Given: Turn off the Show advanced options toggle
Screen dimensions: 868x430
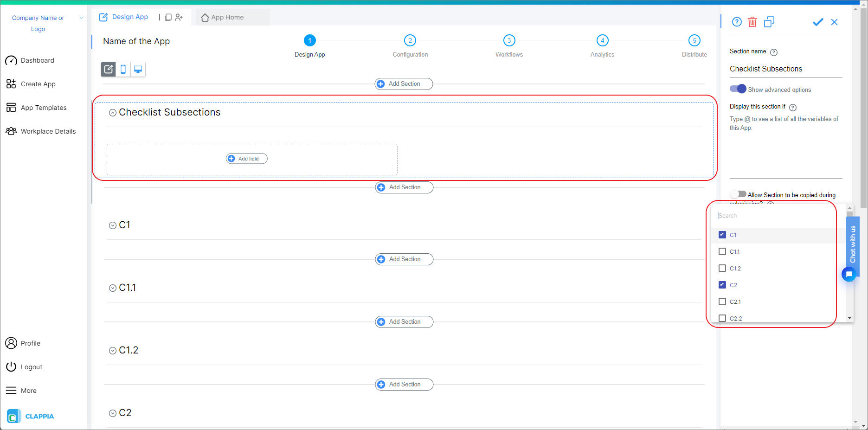Looking at the screenshot, I should coord(738,89).
